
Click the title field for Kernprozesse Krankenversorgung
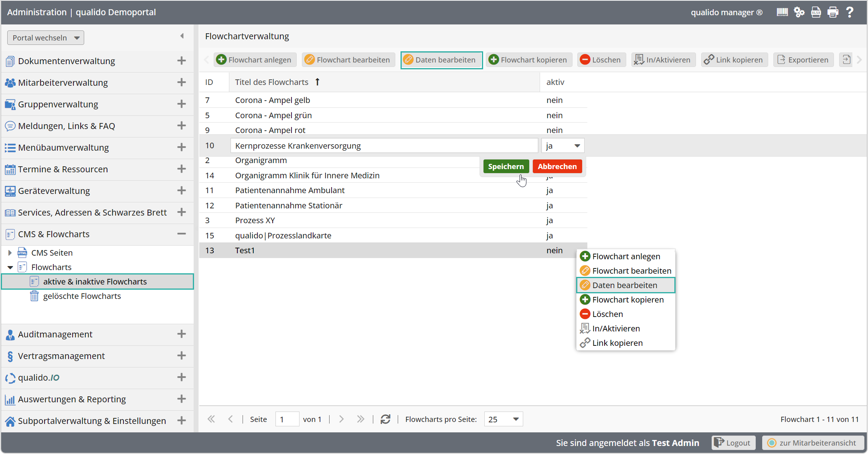[x=384, y=146]
